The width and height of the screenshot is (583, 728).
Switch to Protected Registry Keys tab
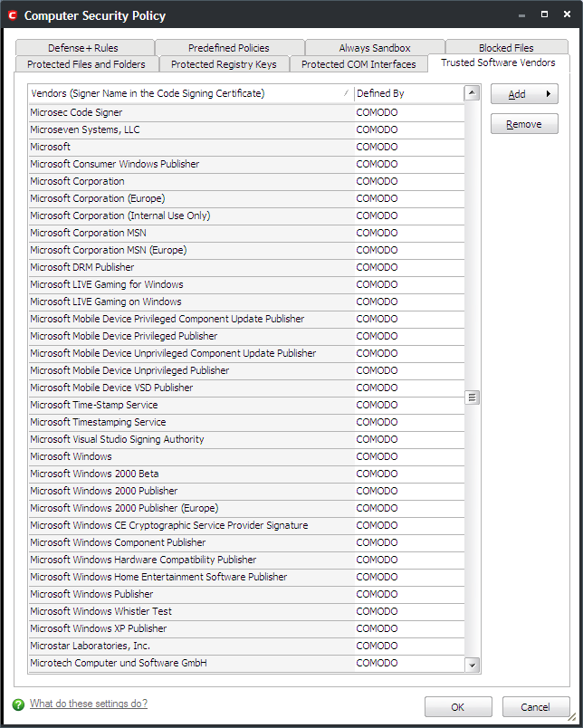point(224,64)
